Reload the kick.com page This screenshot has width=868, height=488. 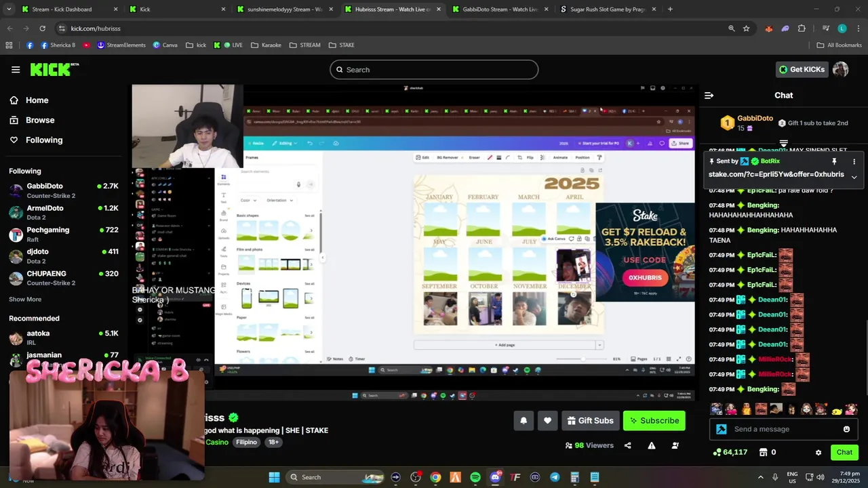pyautogui.click(x=42, y=28)
